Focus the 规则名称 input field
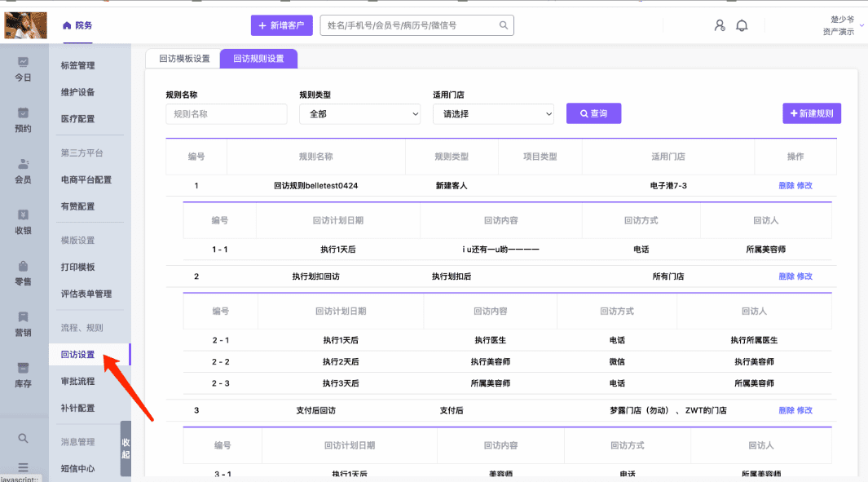Image resolution: width=868 pixels, height=482 pixels. [227, 114]
